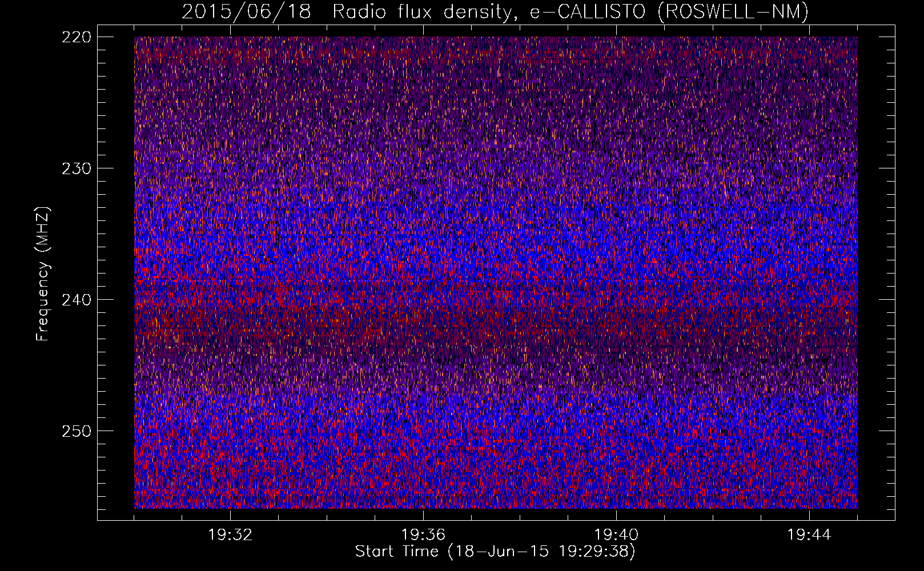Click the 'Frequency (MHZ)' axis label

coord(43,274)
